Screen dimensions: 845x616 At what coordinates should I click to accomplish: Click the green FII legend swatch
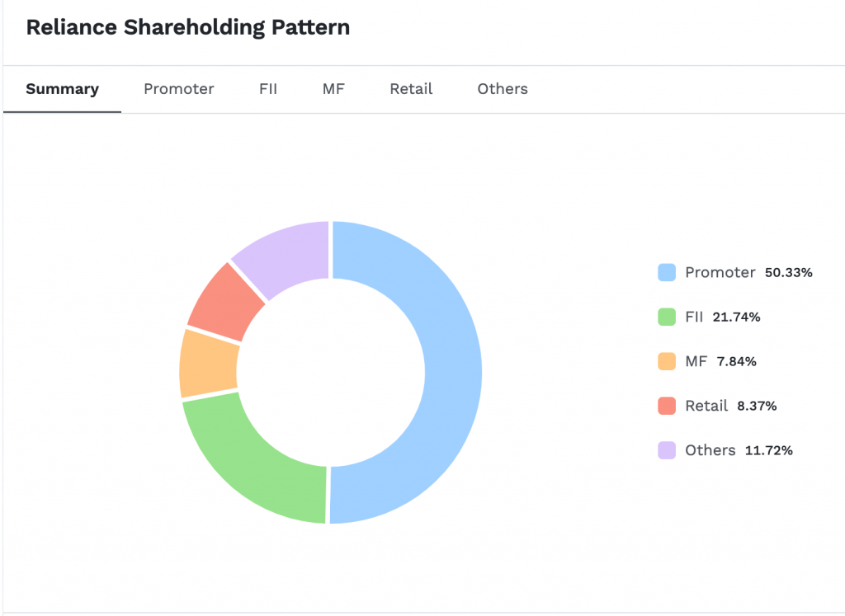coord(667,317)
